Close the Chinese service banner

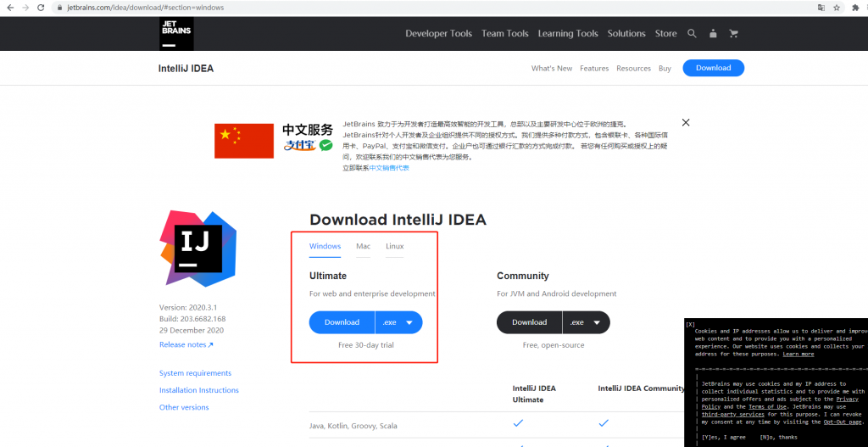pyautogui.click(x=686, y=122)
